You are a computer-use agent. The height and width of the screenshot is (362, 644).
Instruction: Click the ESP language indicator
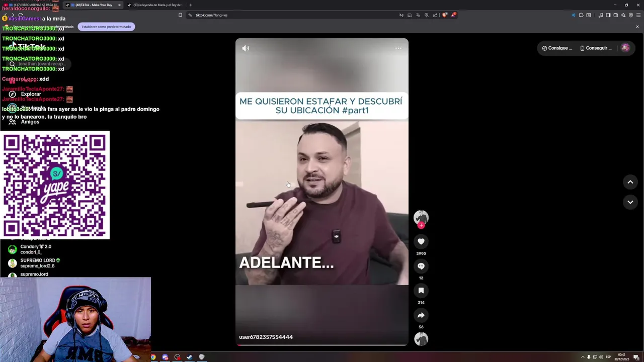point(608,357)
